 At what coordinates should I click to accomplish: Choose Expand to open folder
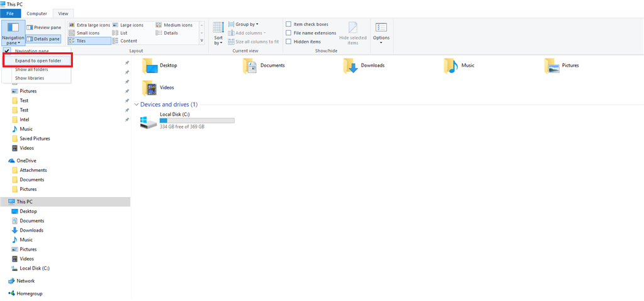coord(38,60)
